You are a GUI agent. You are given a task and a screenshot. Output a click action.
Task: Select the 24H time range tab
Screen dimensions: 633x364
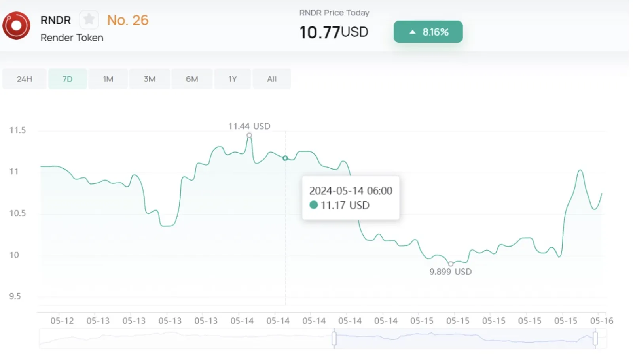[24, 79]
